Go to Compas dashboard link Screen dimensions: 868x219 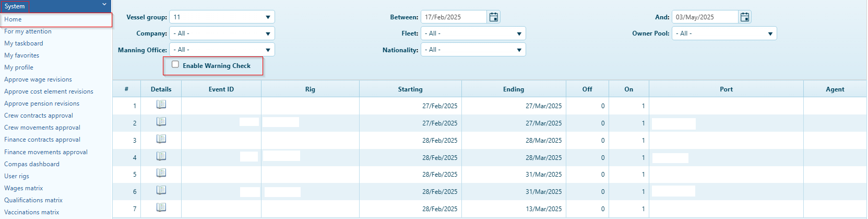pos(32,164)
